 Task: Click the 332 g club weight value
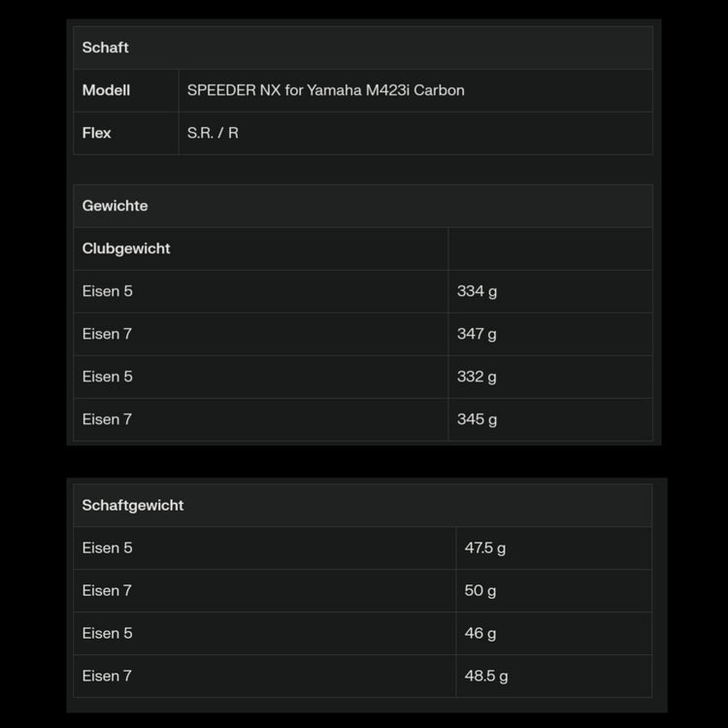pyautogui.click(x=477, y=377)
